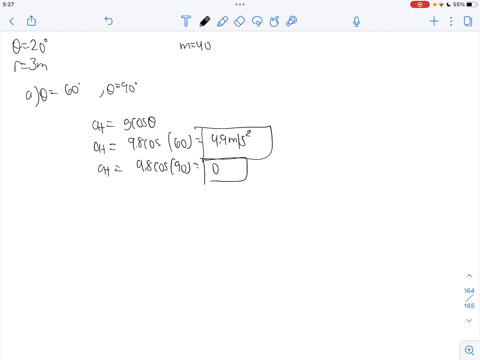The image size is (480, 360).
Task: Open the three-dot more options menu
Action: [451, 21]
